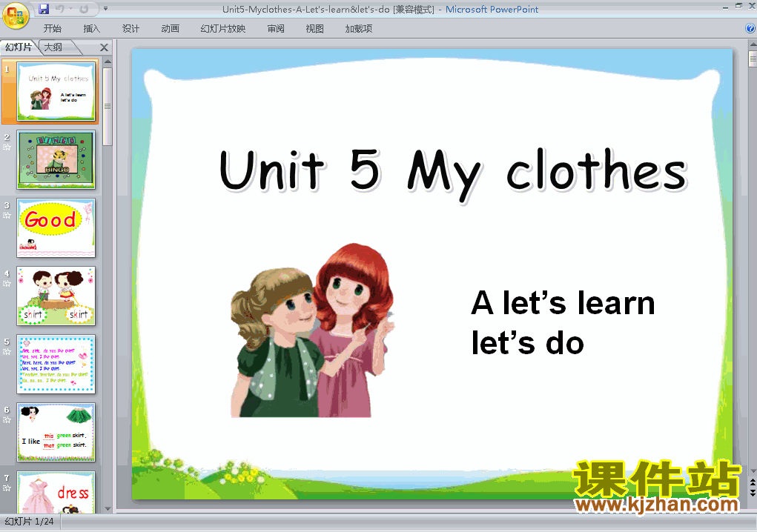
Task: Open the 审阅 ribbon tab
Action: click(276, 28)
